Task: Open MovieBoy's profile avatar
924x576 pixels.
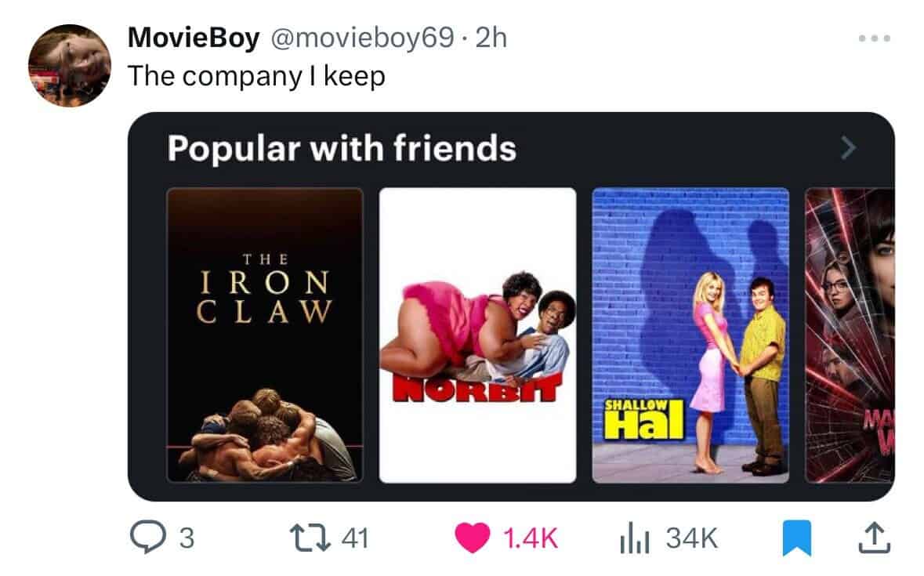Action: click(70, 65)
